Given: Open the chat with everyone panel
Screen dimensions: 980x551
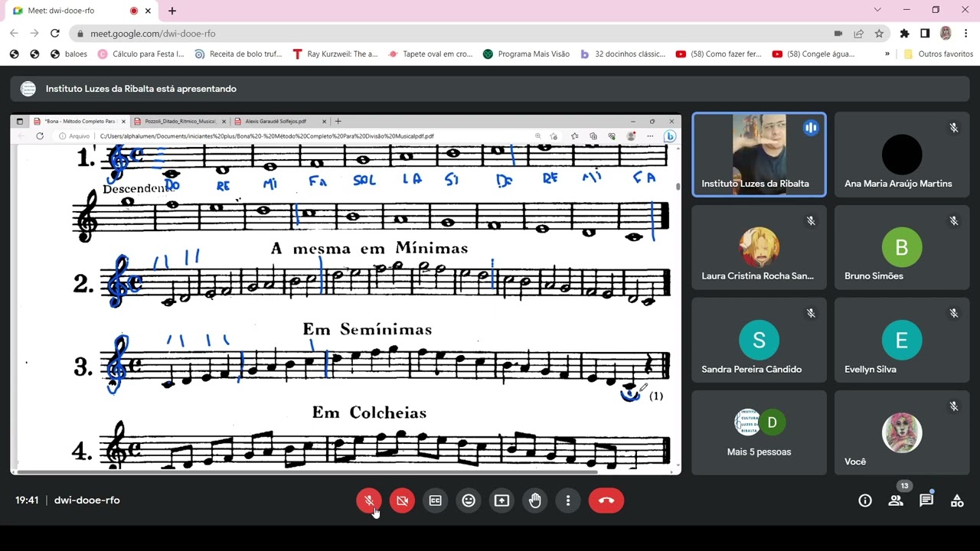Looking at the screenshot, I should pos(926,500).
